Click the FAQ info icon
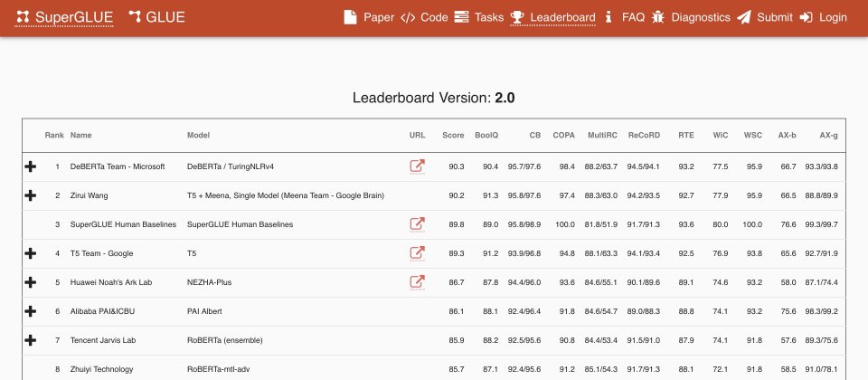Screen dimensions: 868x380 click(609, 17)
